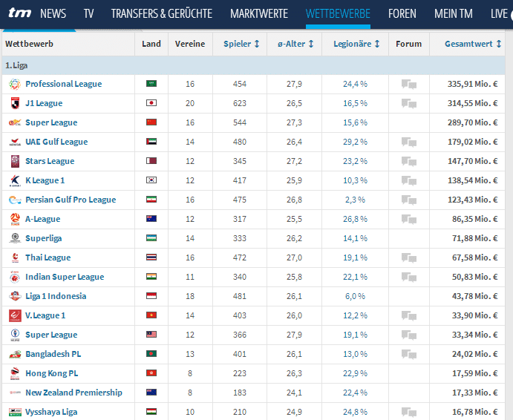The height and width of the screenshot is (420, 513).
Task: Sort table by Gesamtwert column
Action: tap(472, 44)
